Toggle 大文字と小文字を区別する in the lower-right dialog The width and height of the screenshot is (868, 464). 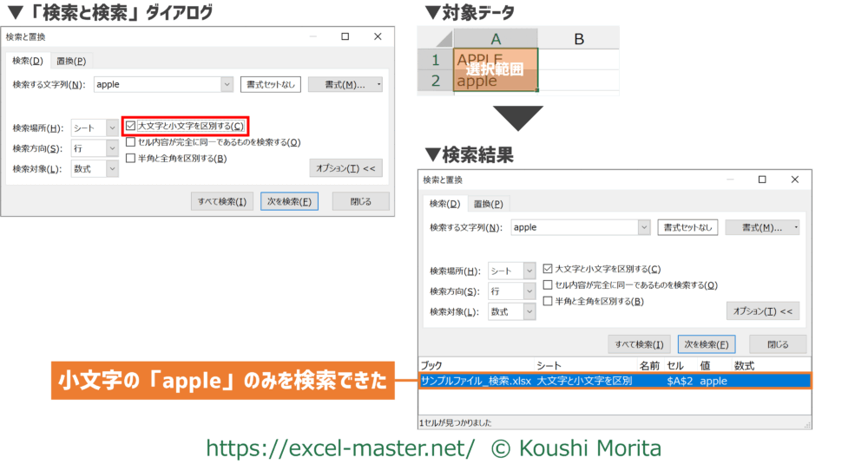tap(548, 269)
